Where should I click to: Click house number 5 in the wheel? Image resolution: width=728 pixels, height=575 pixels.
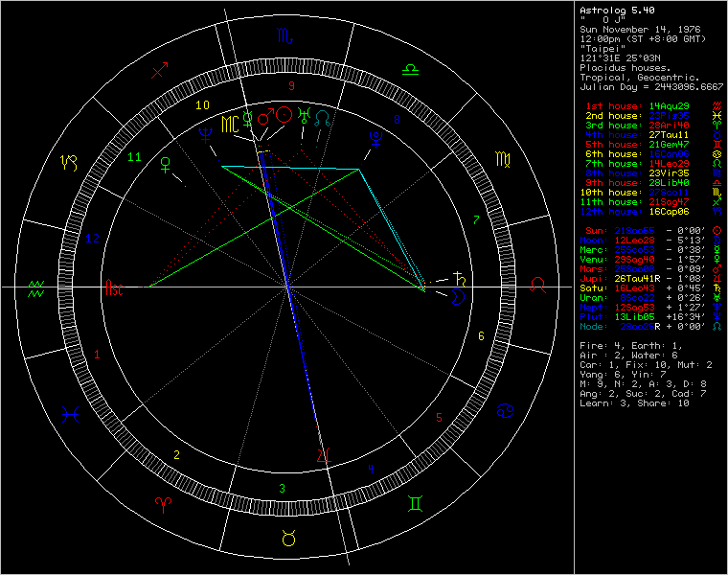pos(439,417)
